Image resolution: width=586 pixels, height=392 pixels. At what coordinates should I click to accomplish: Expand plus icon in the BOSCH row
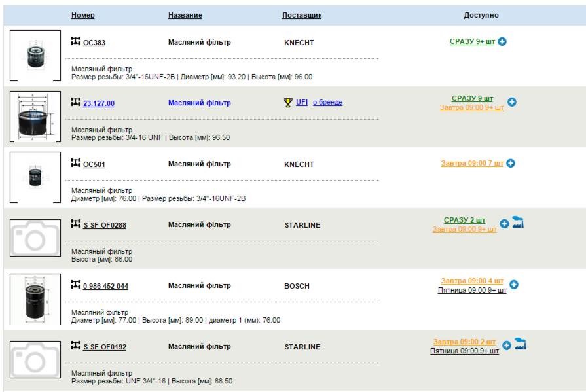point(514,285)
